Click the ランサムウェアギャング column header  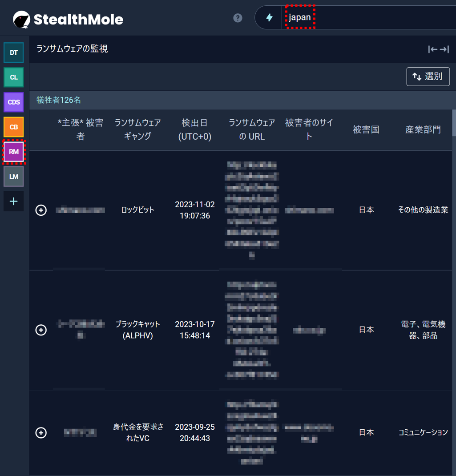[x=137, y=129]
